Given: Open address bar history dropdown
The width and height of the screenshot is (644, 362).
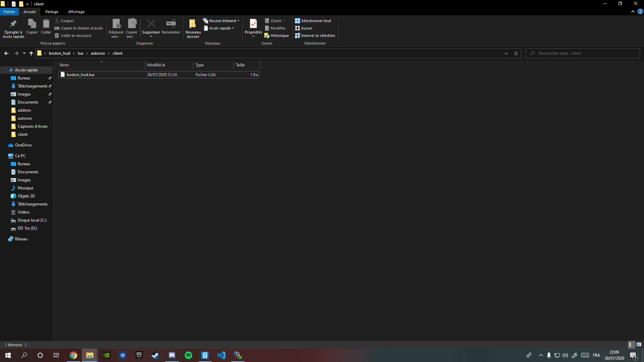Looking at the screenshot, I should [x=506, y=53].
